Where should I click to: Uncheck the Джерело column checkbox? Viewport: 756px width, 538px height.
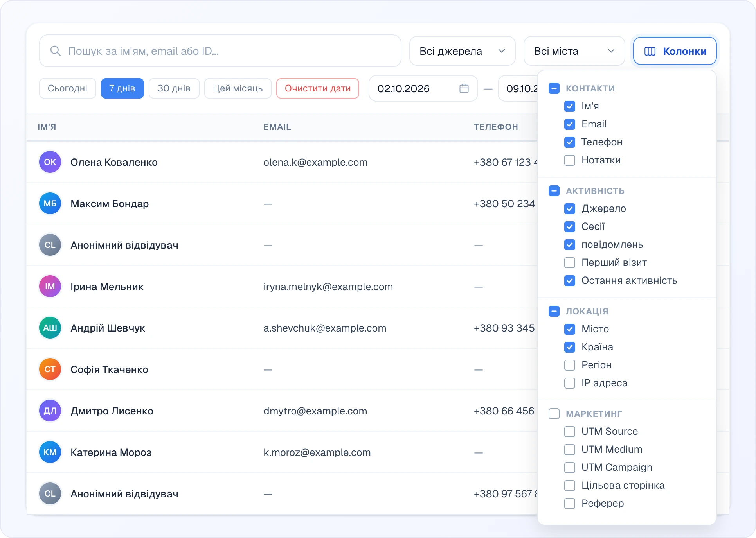[570, 209]
